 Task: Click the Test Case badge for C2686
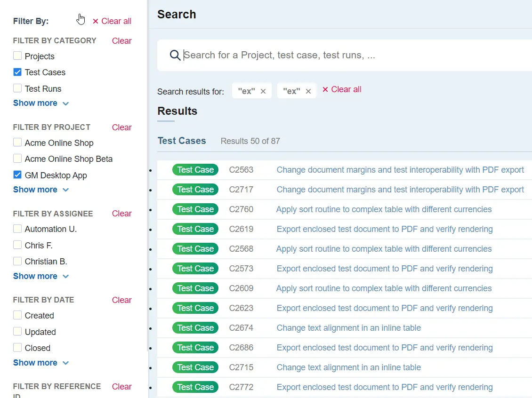[x=195, y=348]
